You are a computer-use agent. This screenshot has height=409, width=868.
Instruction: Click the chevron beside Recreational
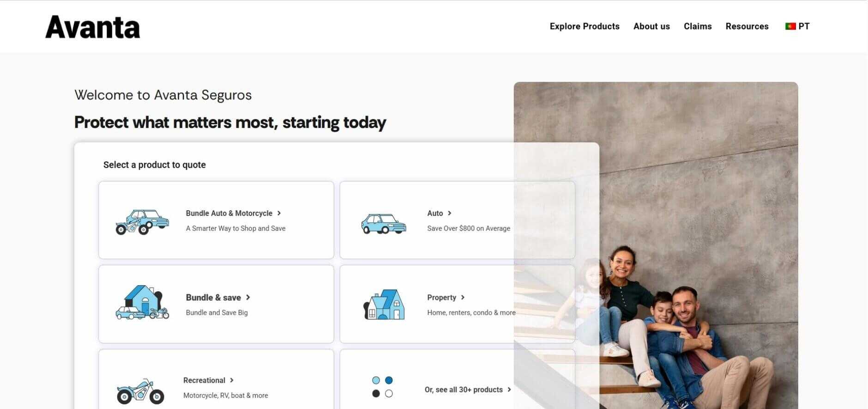(x=232, y=380)
